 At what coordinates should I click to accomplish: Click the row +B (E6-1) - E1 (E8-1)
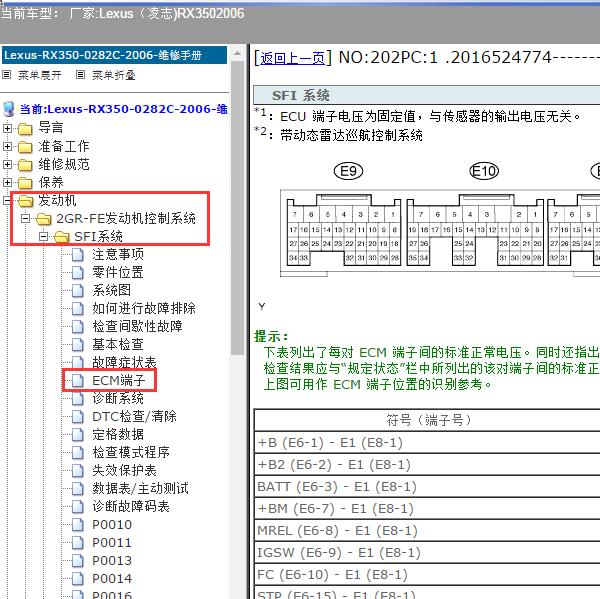click(427, 443)
